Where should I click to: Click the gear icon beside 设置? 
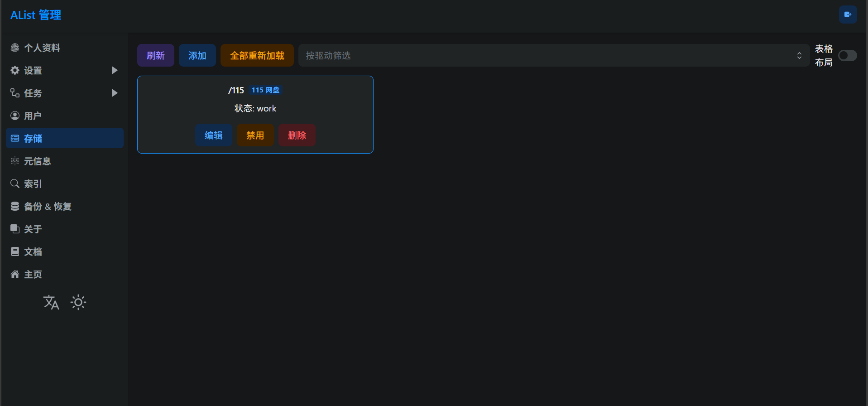(15, 70)
